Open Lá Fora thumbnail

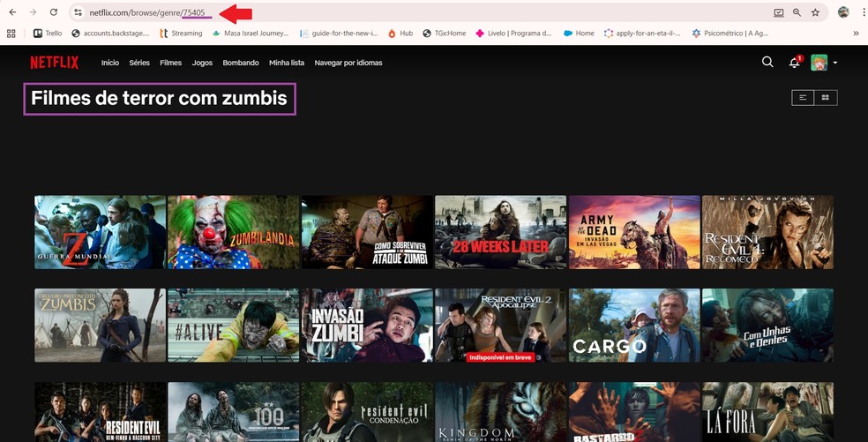767,412
